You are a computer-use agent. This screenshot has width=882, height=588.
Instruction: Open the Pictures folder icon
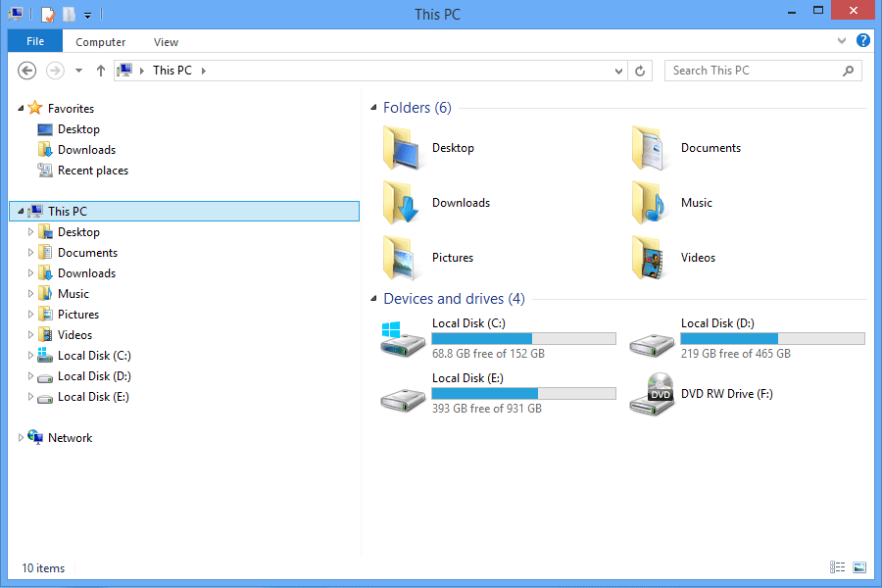[x=402, y=258]
